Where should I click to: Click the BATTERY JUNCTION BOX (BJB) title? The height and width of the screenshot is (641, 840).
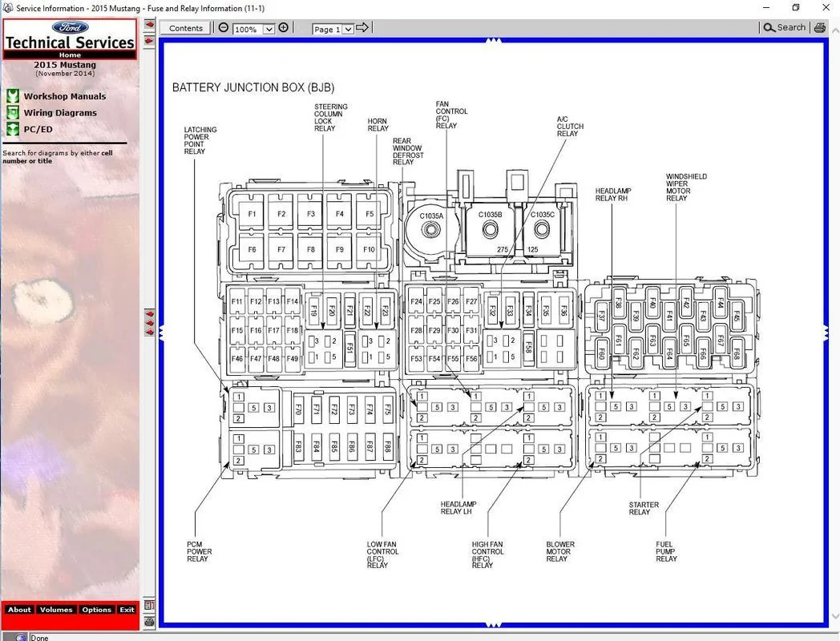253,88
